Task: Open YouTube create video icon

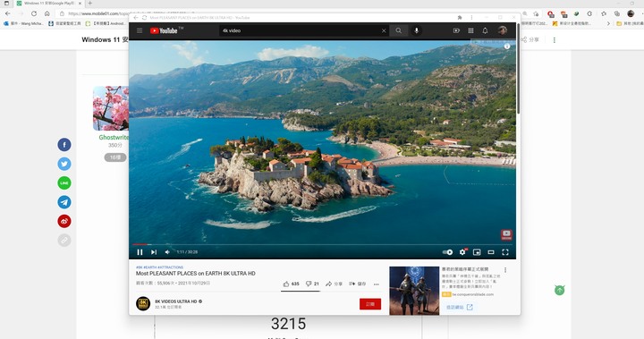Action: pos(456,30)
